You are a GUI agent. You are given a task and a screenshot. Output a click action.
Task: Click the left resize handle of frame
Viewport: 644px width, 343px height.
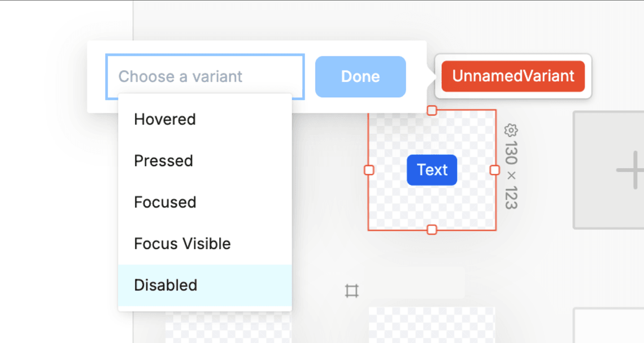coord(369,170)
